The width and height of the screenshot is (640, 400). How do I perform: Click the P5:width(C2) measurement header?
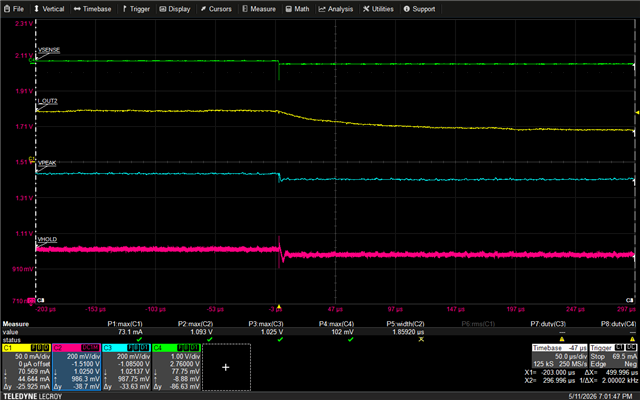405,324
